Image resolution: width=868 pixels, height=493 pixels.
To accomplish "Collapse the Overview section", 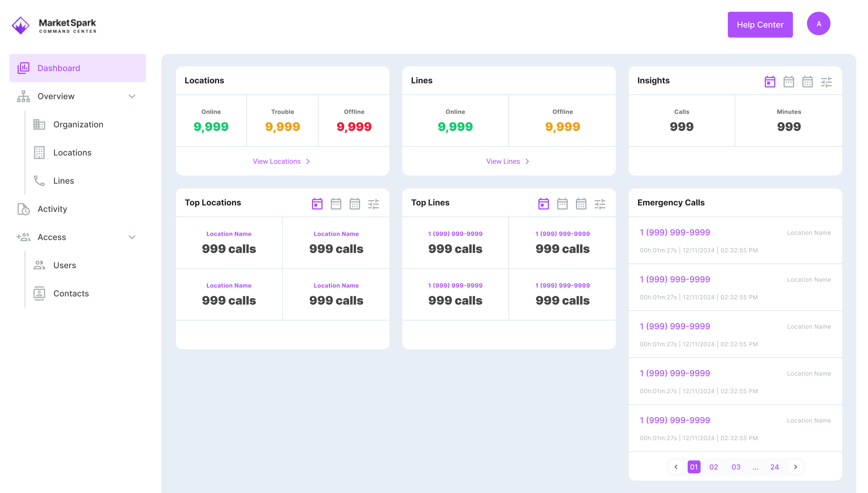I will tap(132, 97).
